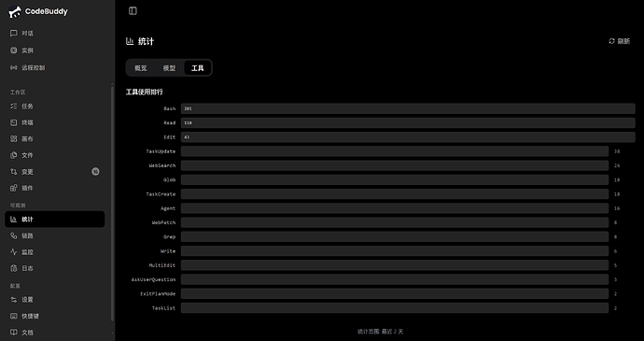Image resolution: width=644 pixels, height=341 pixels.
Task: Open 链路 trace icon
Action: [14, 235]
